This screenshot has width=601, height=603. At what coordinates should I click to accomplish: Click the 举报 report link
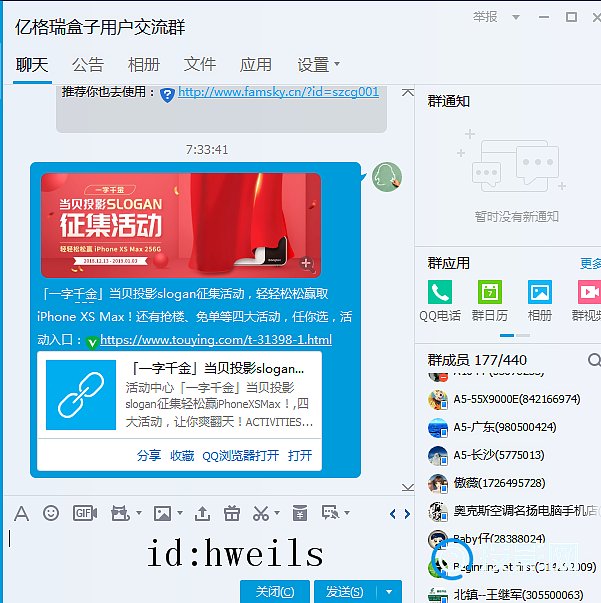485,17
